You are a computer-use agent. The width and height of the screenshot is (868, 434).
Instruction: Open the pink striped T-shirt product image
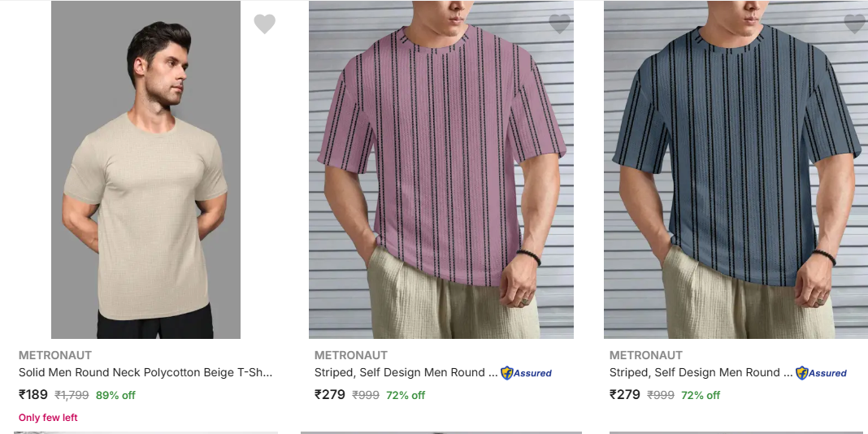click(441, 171)
